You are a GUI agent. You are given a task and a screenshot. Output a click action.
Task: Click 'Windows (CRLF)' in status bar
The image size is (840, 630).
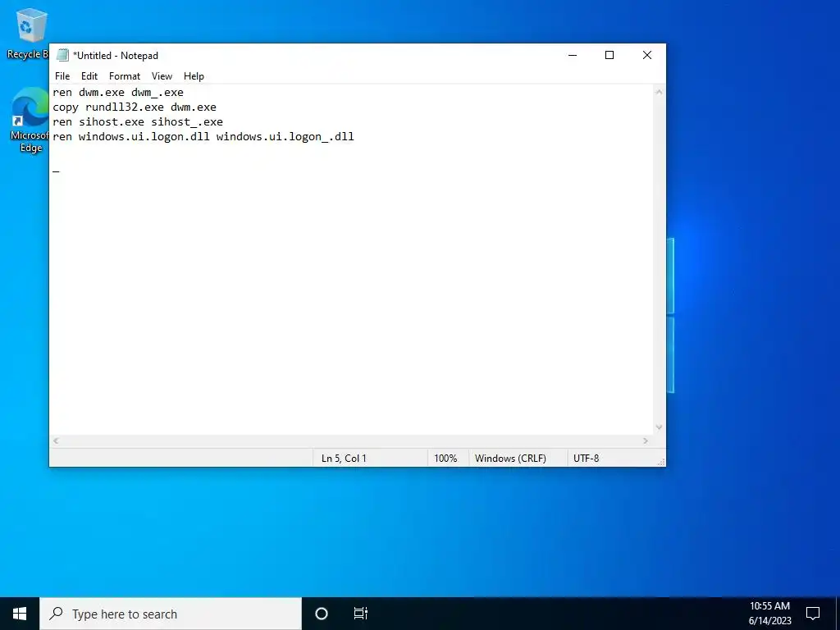click(x=510, y=459)
